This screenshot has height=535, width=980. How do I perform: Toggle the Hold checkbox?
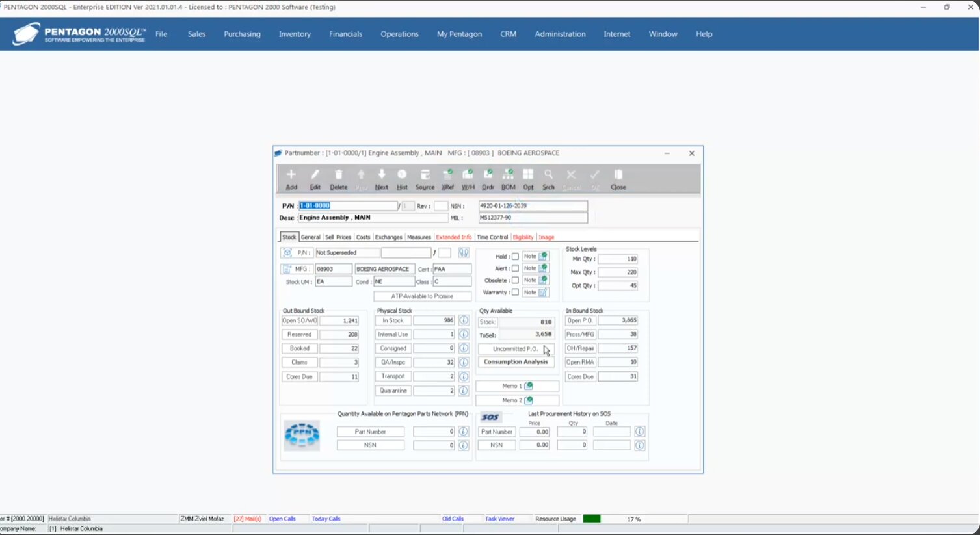515,257
